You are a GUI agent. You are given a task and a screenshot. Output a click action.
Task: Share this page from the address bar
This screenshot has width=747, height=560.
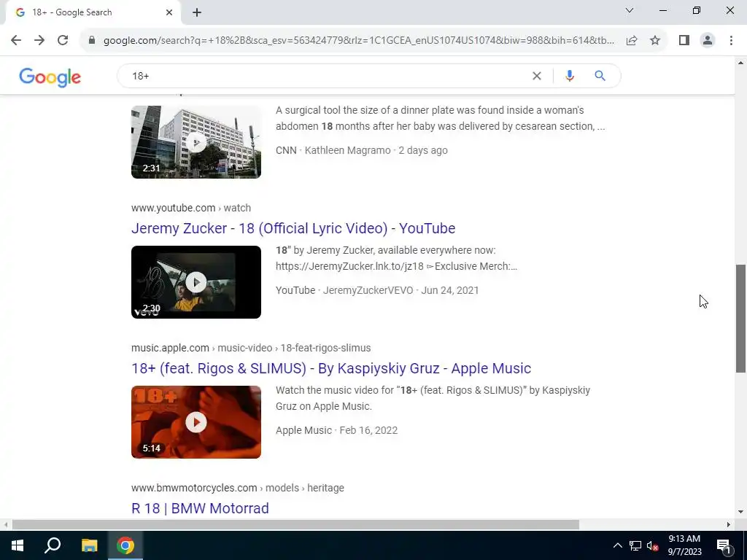tap(632, 41)
